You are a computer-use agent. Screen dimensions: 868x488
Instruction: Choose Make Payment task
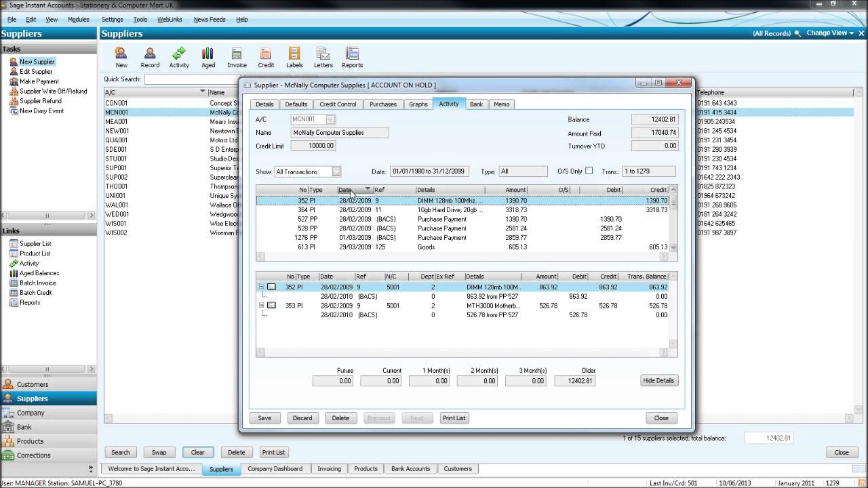pos(39,81)
